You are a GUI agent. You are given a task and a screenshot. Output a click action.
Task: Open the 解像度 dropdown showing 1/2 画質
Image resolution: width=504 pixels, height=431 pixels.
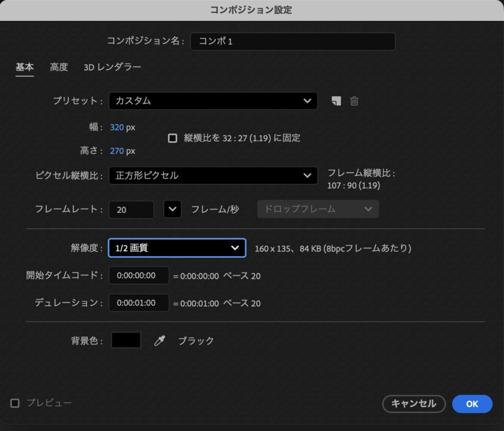click(x=176, y=248)
